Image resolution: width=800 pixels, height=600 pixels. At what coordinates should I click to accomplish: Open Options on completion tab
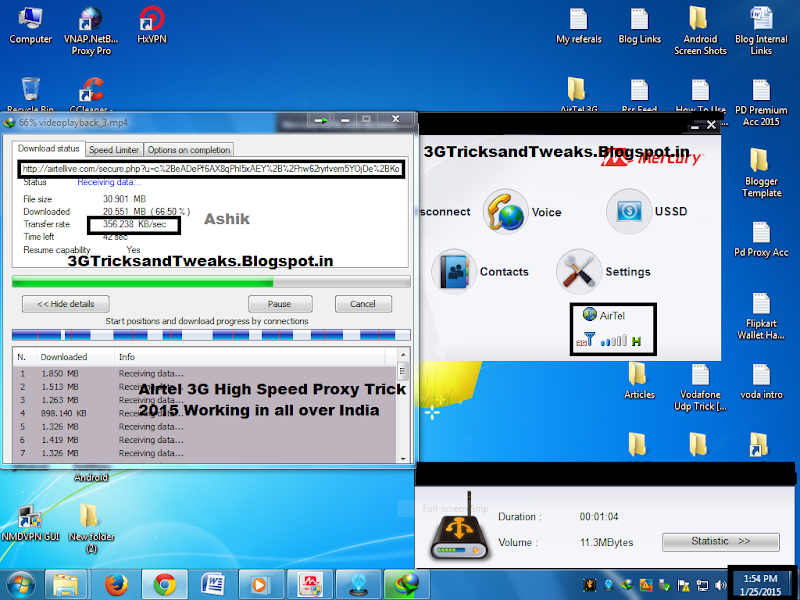(189, 149)
